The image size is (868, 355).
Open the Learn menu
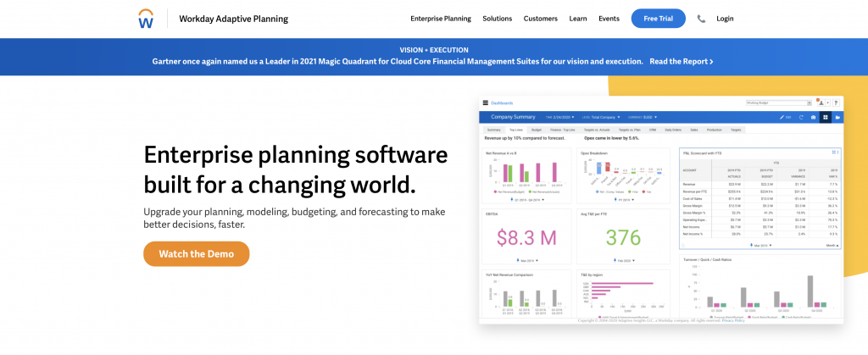point(578,19)
